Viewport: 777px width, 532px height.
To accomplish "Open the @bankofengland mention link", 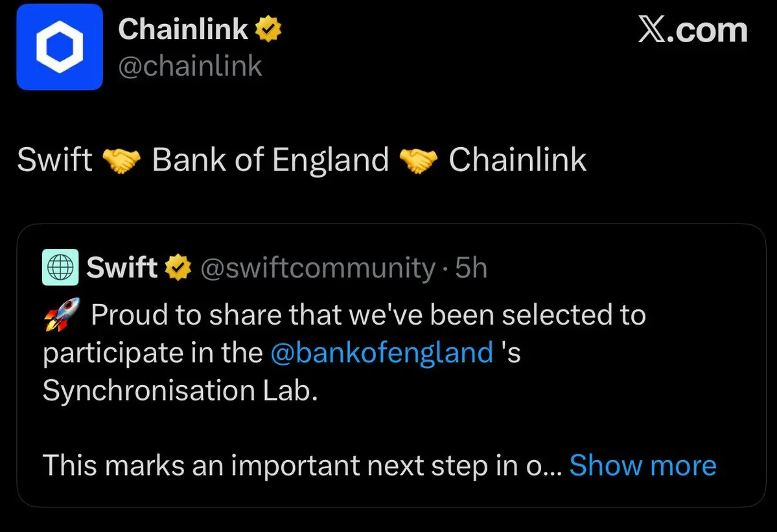I will 382,353.
